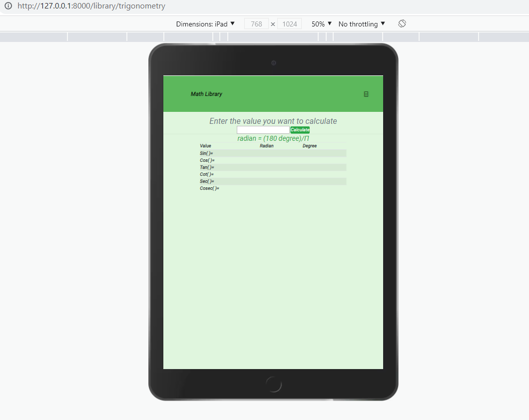Open the No throttling dropdown

click(x=361, y=23)
